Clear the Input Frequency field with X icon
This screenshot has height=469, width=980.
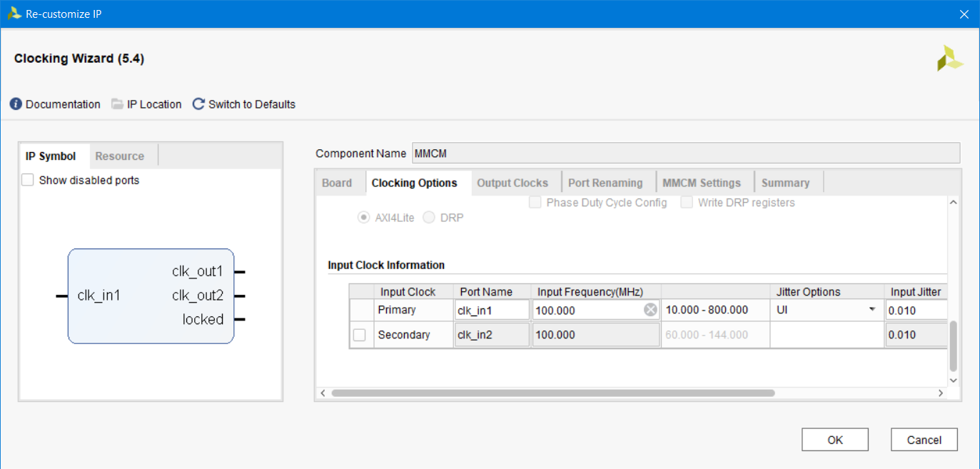(650, 310)
